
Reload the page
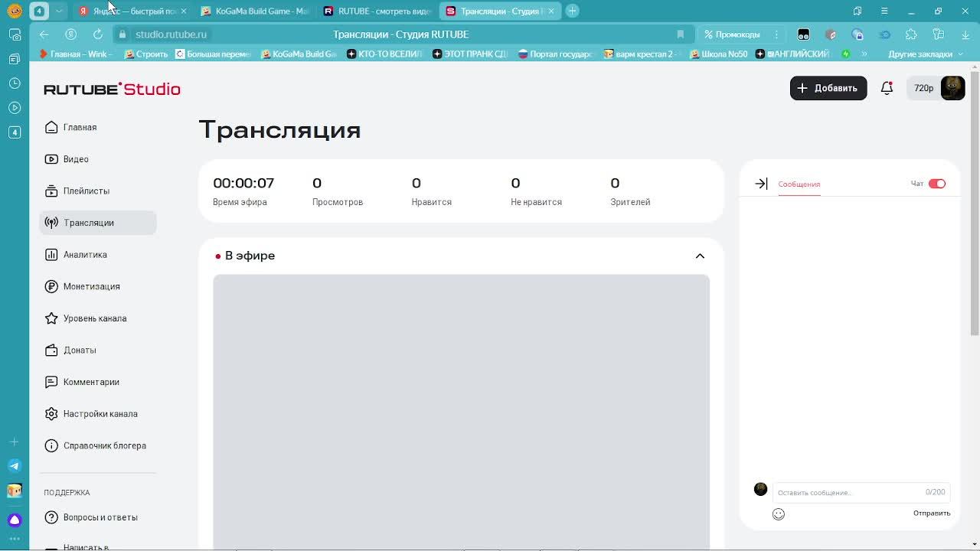coord(97,34)
